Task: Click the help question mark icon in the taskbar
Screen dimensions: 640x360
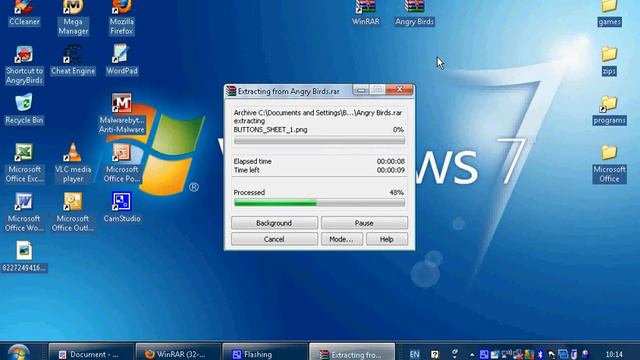Action: point(435,354)
